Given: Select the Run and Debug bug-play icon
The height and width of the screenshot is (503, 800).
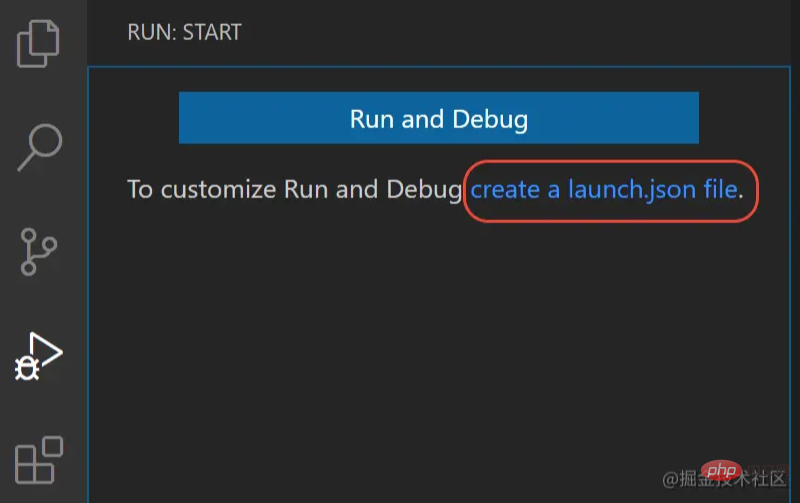Looking at the screenshot, I should tap(39, 357).
